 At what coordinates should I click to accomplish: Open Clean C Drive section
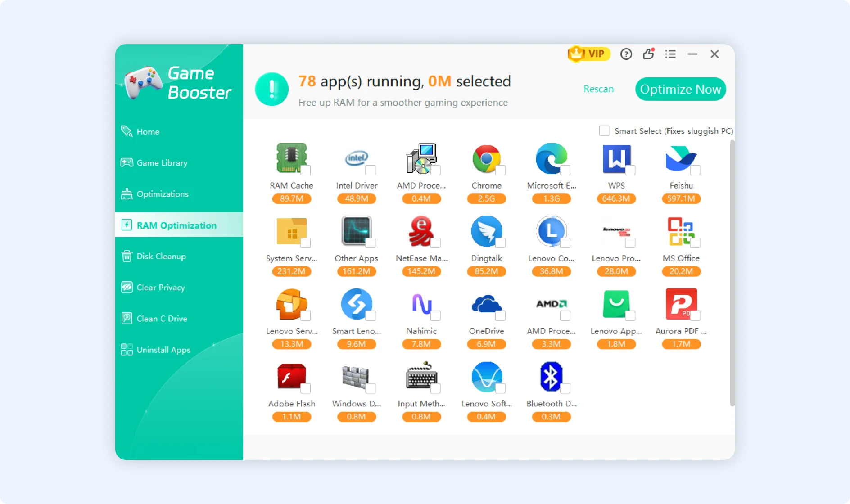(179, 318)
